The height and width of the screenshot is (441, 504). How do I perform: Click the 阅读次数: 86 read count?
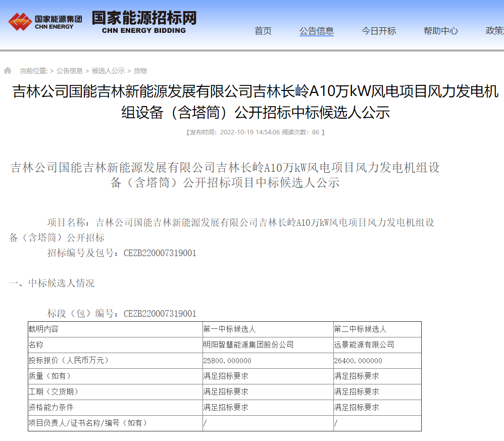(x=300, y=132)
